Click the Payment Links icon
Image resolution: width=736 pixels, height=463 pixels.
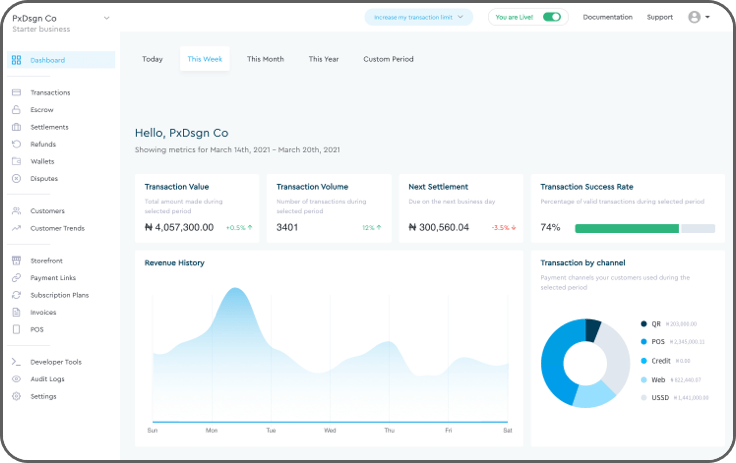[x=16, y=278]
